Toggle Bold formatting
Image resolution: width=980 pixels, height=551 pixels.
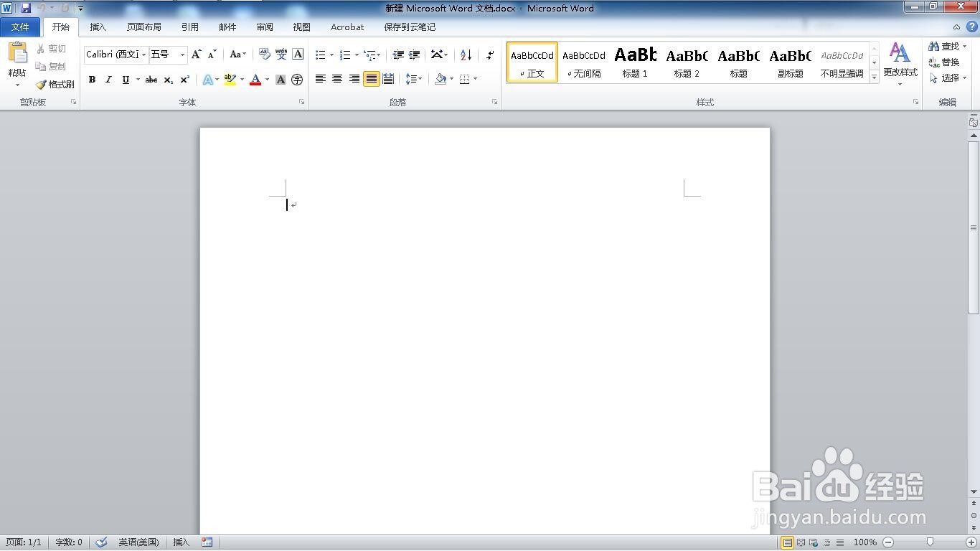pos(92,80)
